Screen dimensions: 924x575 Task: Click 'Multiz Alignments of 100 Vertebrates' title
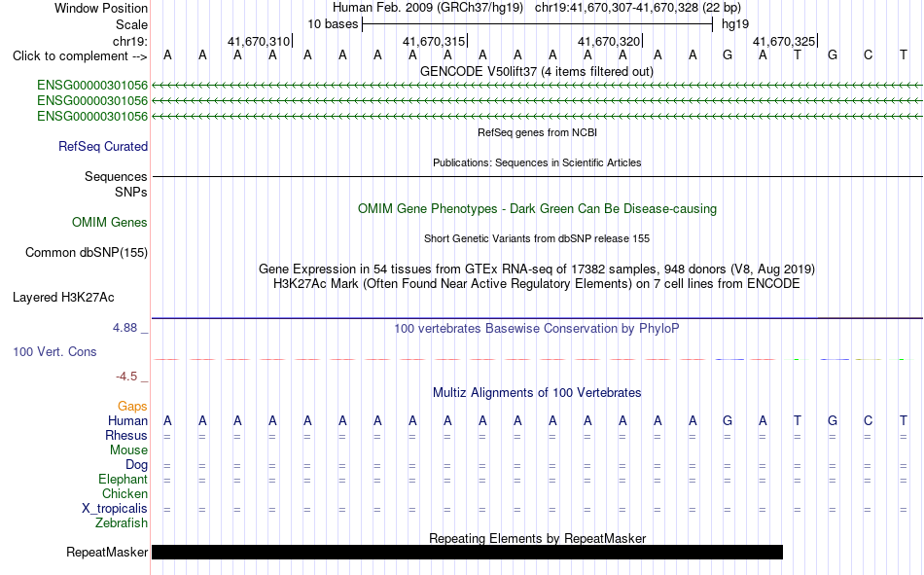(537, 393)
